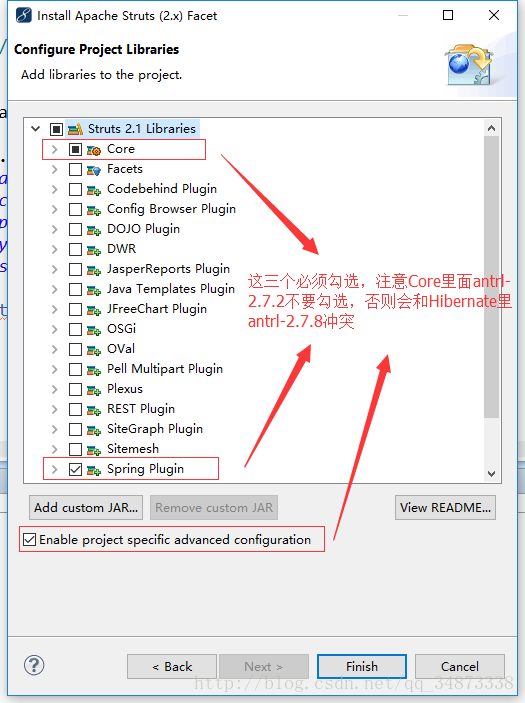Cancel the facet installation dialog
The width and height of the screenshot is (525, 703).
460,667
